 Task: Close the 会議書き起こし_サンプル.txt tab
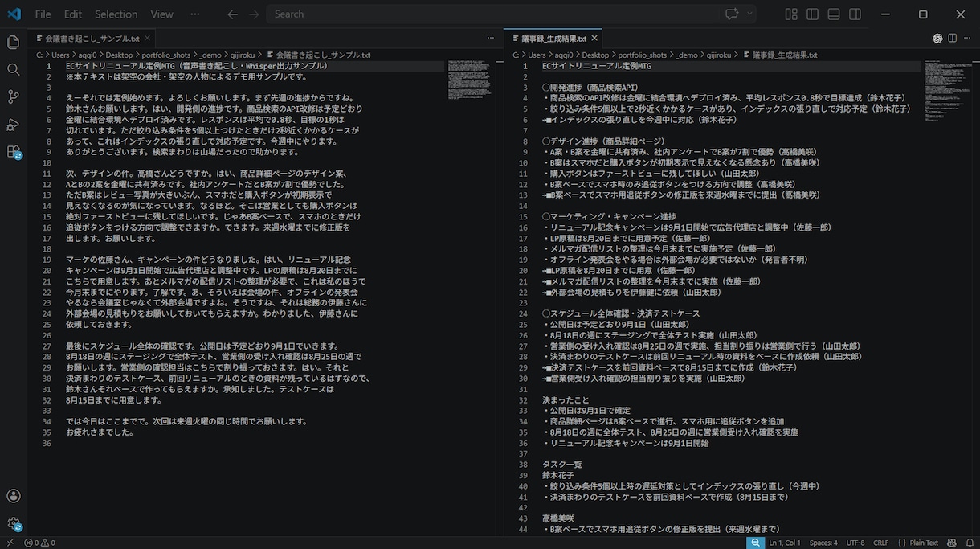pyautogui.click(x=147, y=38)
